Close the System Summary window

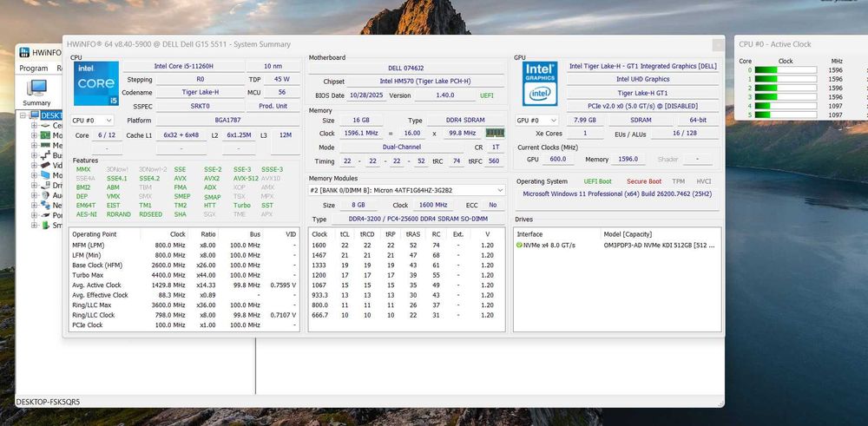(x=718, y=45)
